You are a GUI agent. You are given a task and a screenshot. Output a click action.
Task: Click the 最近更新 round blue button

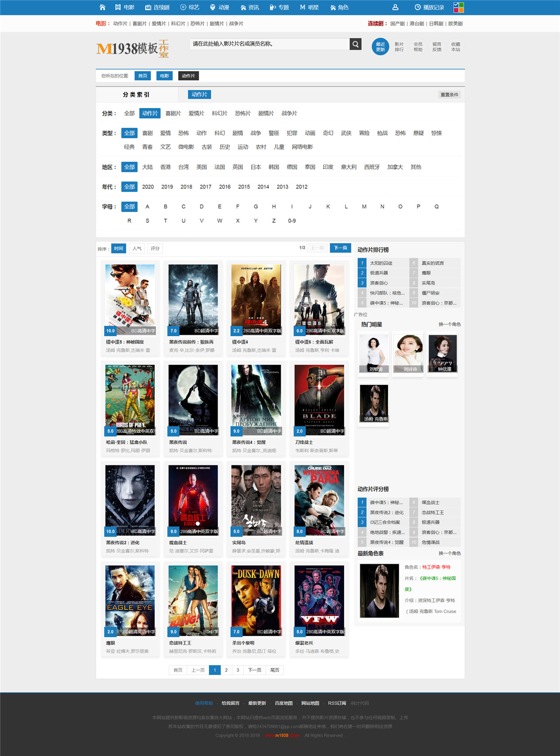click(x=380, y=47)
